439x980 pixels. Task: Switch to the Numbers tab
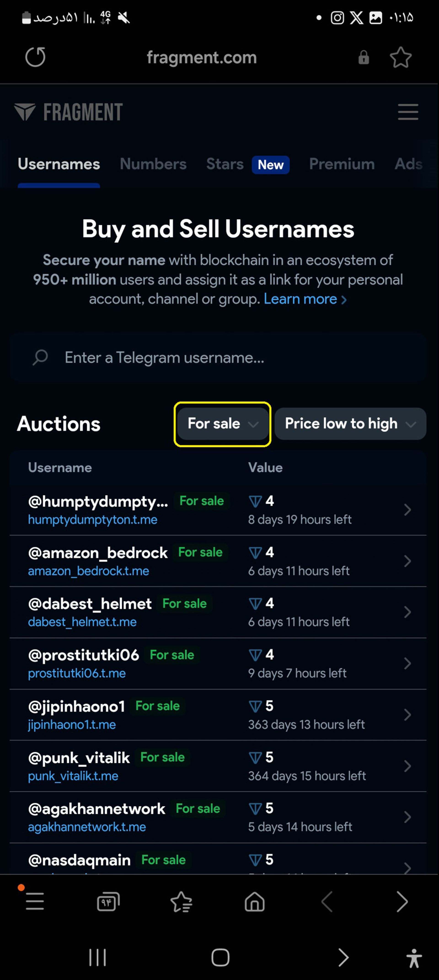pyautogui.click(x=153, y=164)
